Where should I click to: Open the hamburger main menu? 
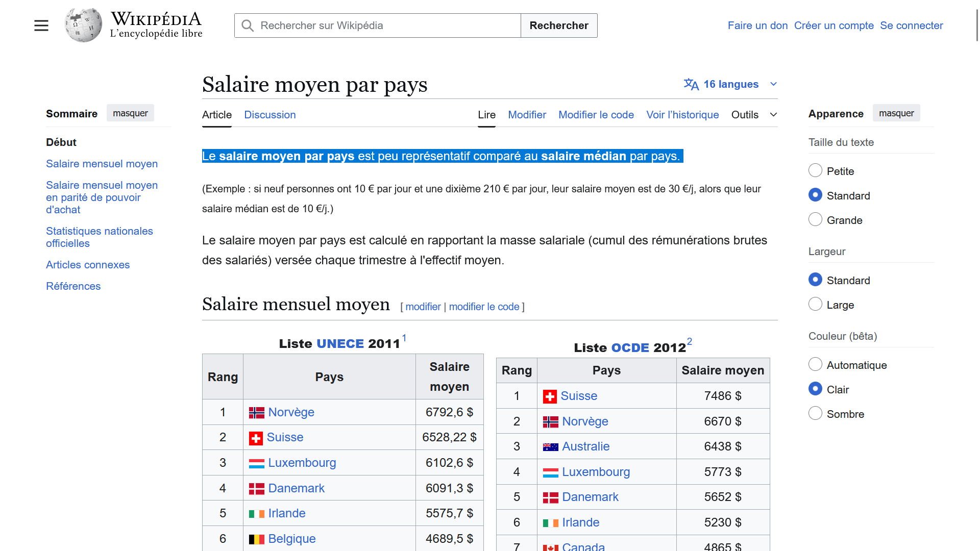coord(41,26)
